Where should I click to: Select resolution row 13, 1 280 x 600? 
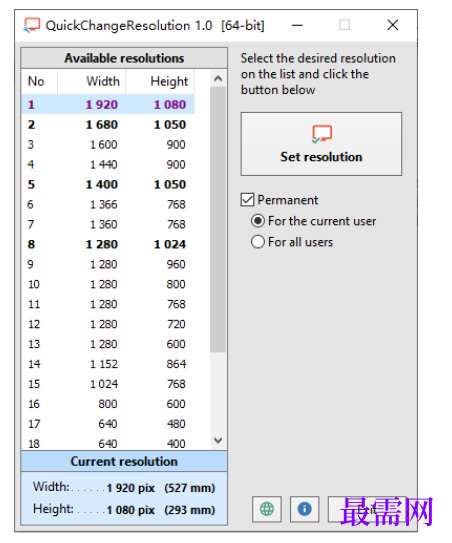108,344
